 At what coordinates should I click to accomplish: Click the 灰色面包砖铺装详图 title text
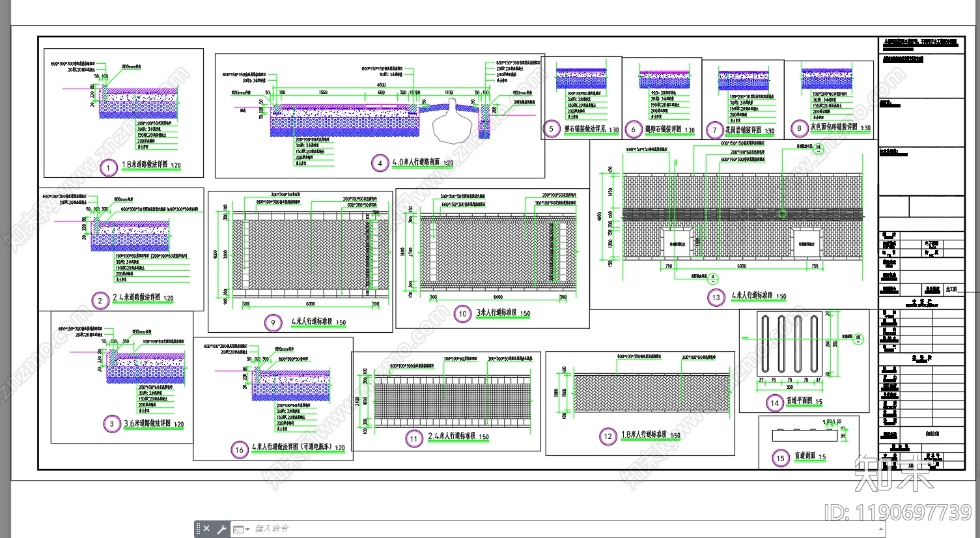tap(833, 128)
